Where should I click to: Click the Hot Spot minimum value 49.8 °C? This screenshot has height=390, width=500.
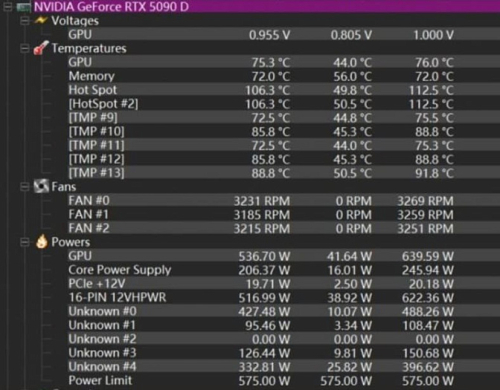pos(353,90)
